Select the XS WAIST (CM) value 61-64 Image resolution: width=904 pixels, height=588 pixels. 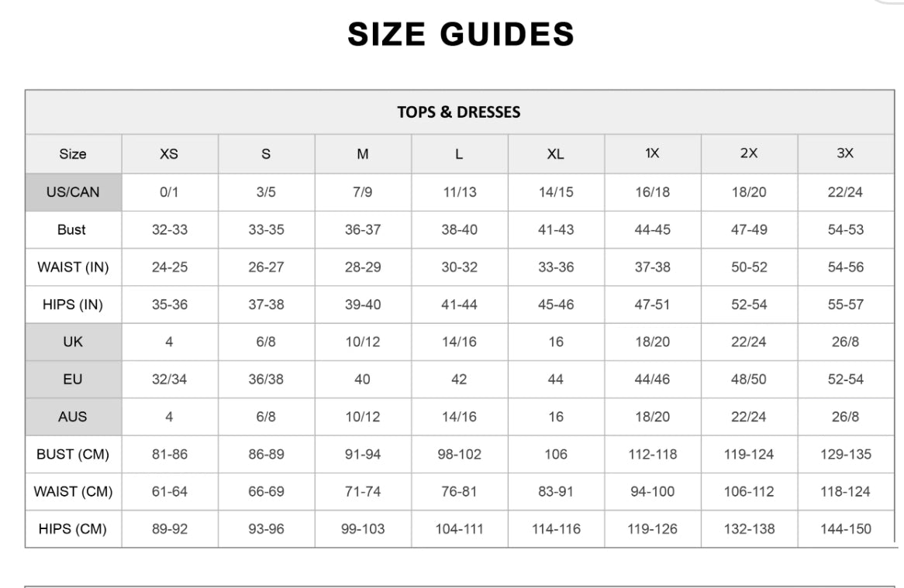click(169, 492)
